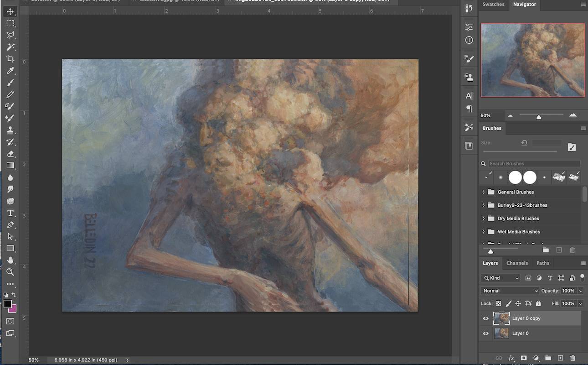Image resolution: width=588 pixels, height=365 pixels.
Task: Swap foreground and background colors
Action: click(x=14, y=295)
